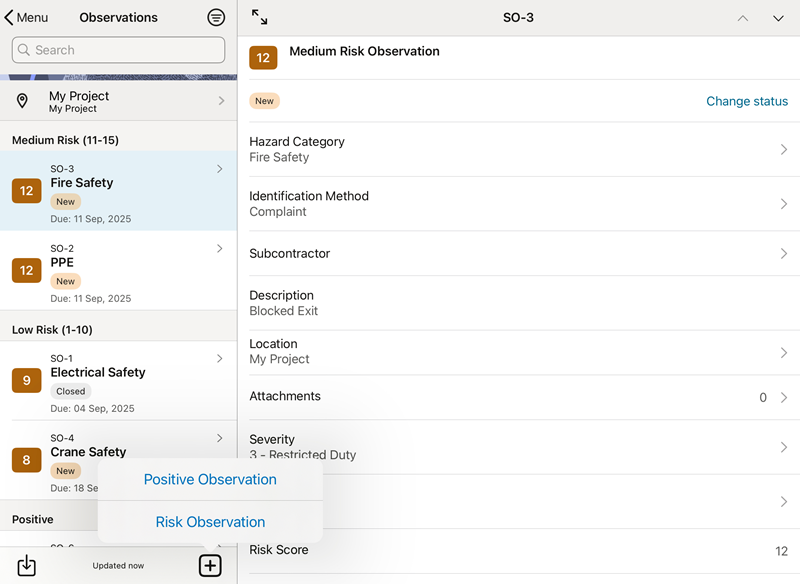Go to previous observation with up arrow

pyautogui.click(x=742, y=18)
